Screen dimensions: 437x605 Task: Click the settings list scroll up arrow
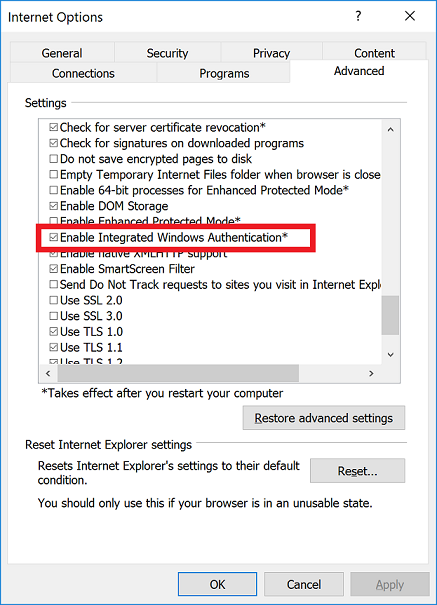tap(390, 129)
